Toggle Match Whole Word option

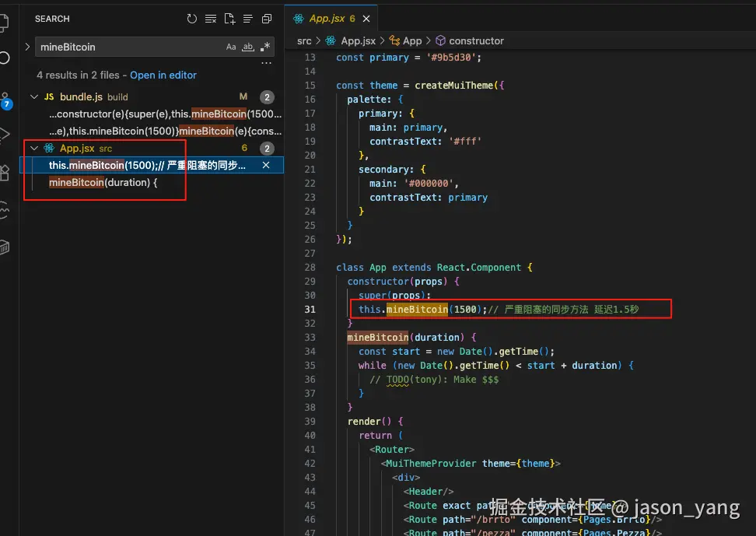pyautogui.click(x=248, y=47)
